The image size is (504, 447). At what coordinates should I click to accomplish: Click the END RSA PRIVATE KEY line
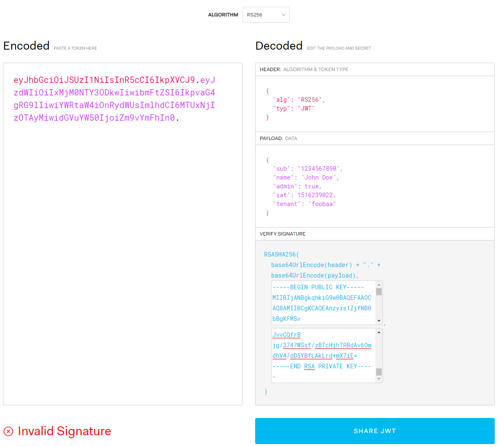coord(322,366)
